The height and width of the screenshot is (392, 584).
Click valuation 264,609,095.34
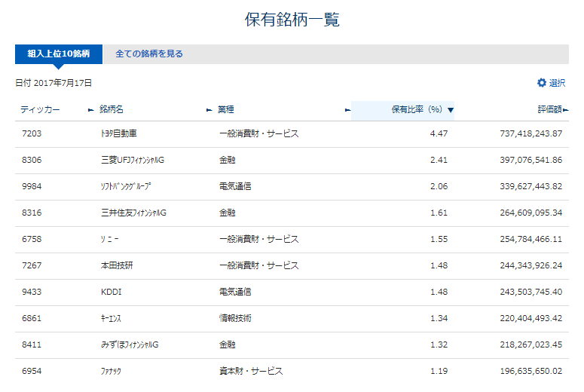531,213
